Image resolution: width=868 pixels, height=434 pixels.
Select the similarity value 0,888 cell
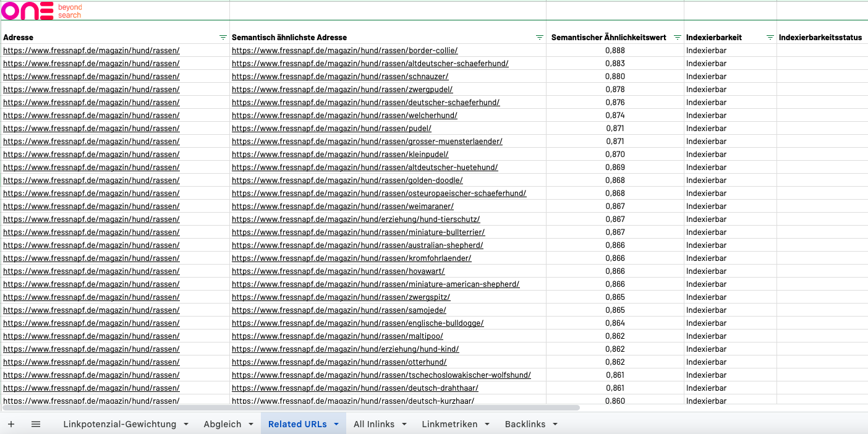[x=615, y=51]
